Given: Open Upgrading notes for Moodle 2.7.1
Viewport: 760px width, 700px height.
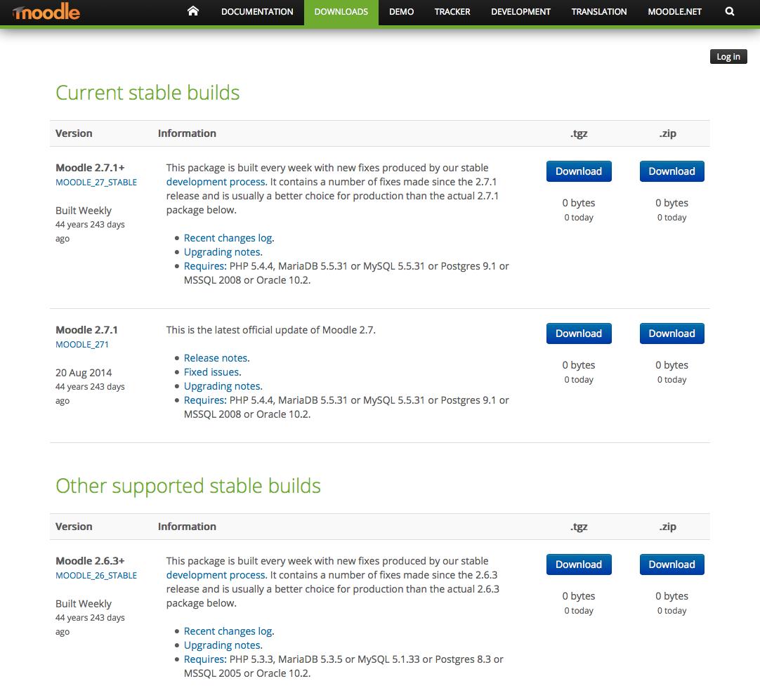Looking at the screenshot, I should point(222,386).
